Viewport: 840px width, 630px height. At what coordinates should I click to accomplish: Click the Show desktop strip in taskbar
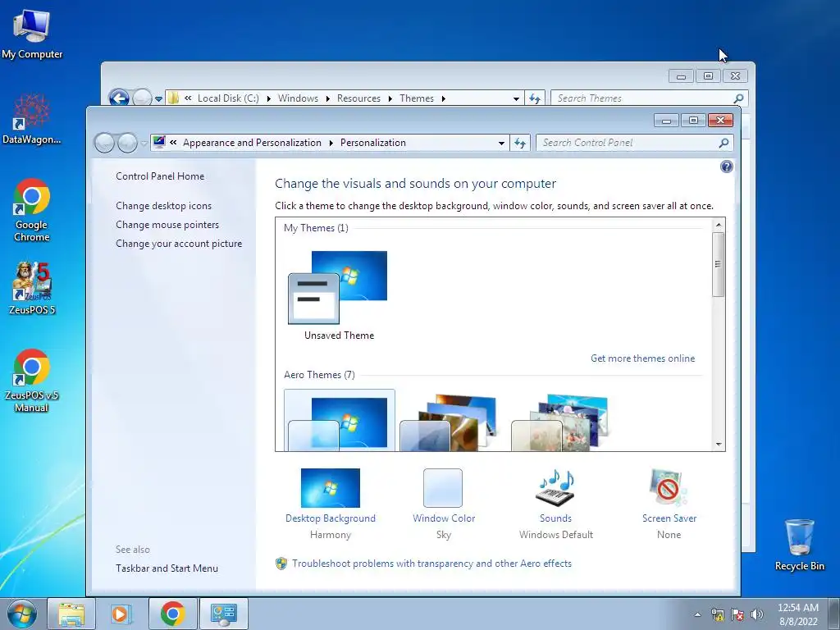[834, 614]
